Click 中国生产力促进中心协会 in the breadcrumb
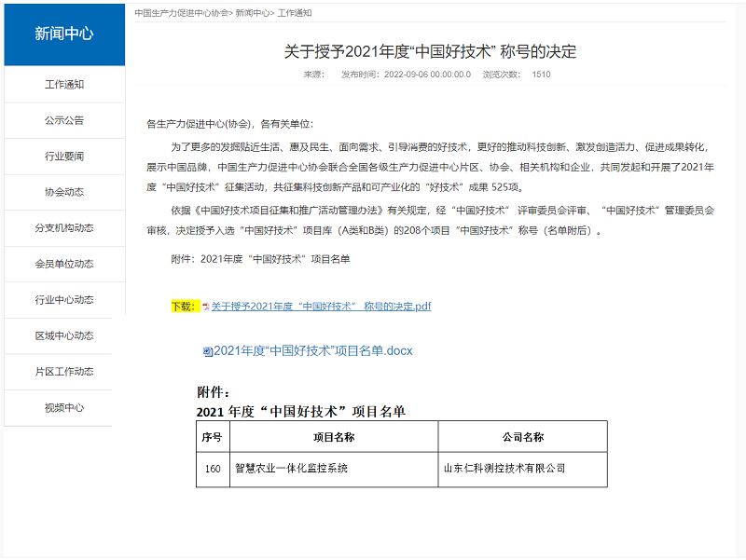Image resolution: width=746 pixels, height=560 pixels. pos(181,13)
